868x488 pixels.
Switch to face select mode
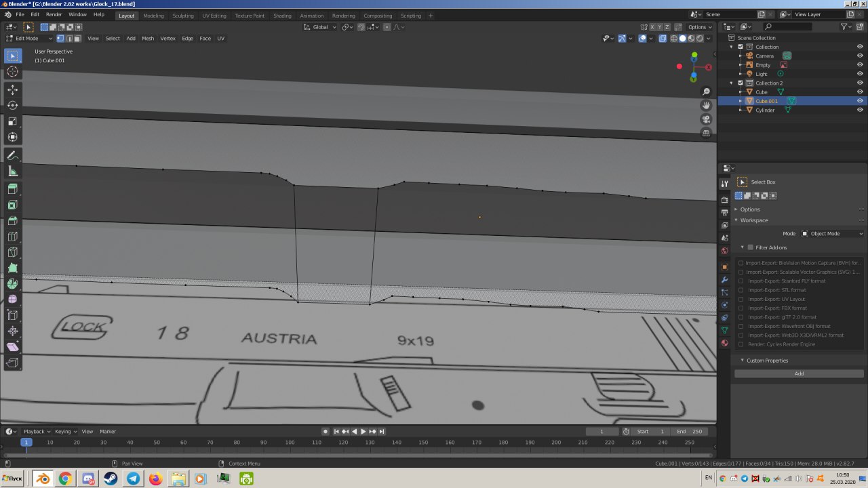(77, 39)
